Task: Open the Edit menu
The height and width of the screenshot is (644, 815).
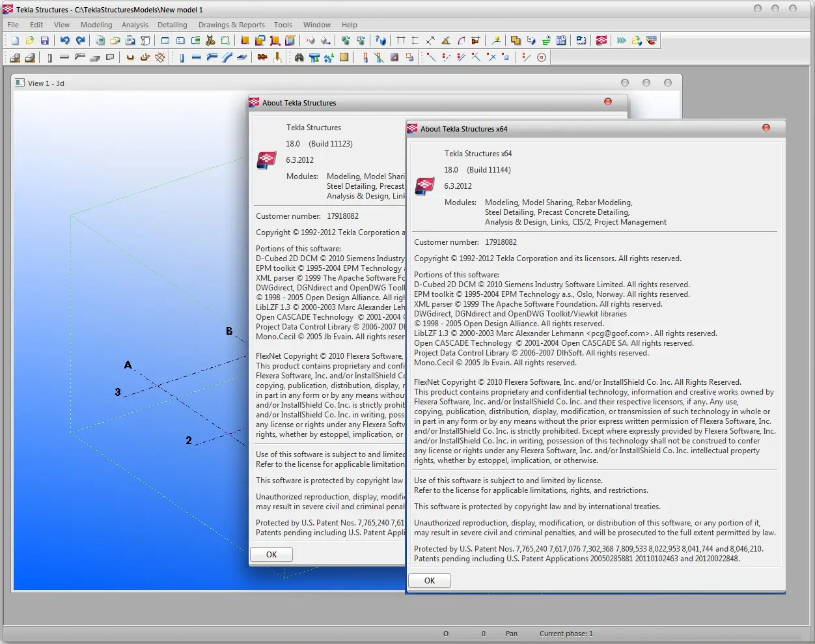Action: click(36, 25)
